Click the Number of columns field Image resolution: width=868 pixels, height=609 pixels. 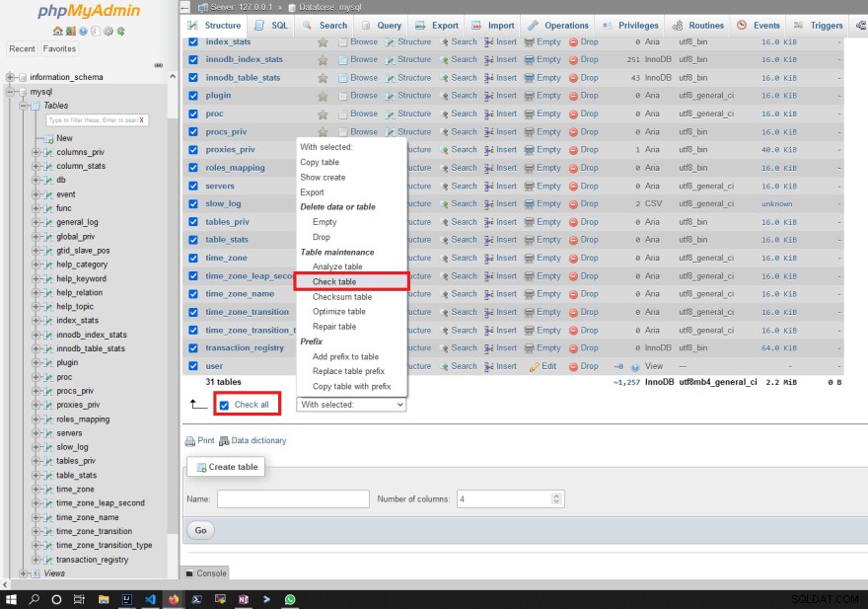pyautogui.click(x=510, y=498)
